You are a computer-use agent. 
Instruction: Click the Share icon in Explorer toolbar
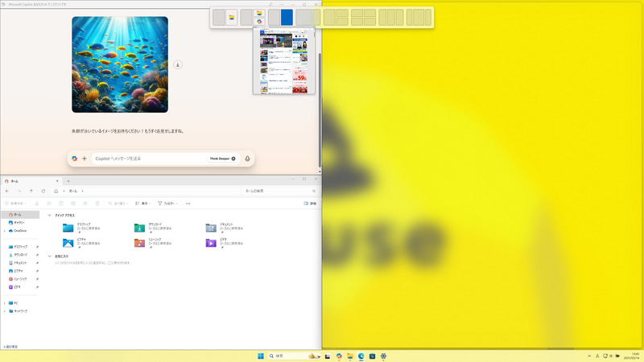(85, 204)
